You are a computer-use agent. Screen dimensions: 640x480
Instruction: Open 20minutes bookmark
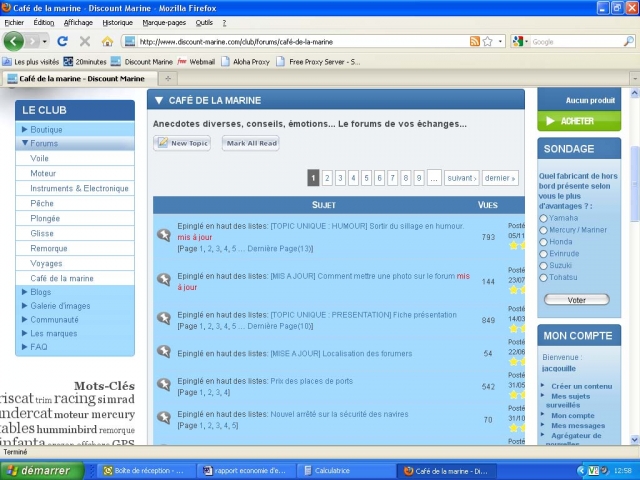click(x=85, y=62)
